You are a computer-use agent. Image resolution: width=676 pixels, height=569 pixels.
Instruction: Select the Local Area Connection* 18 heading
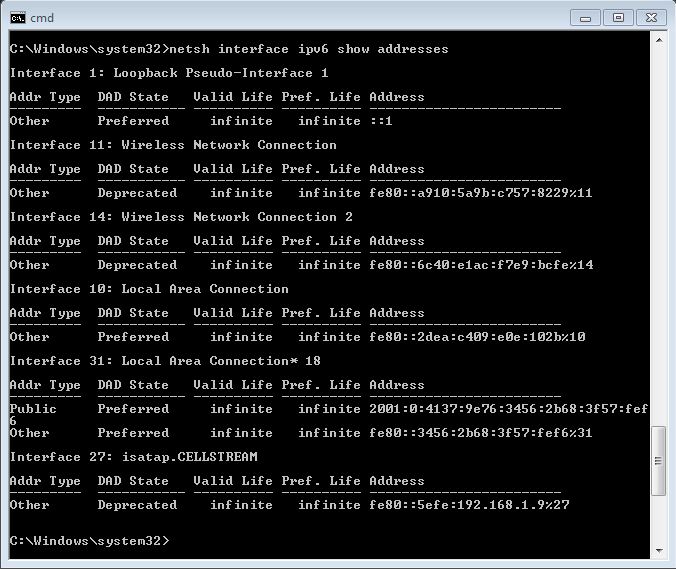[x=165, y=361]
